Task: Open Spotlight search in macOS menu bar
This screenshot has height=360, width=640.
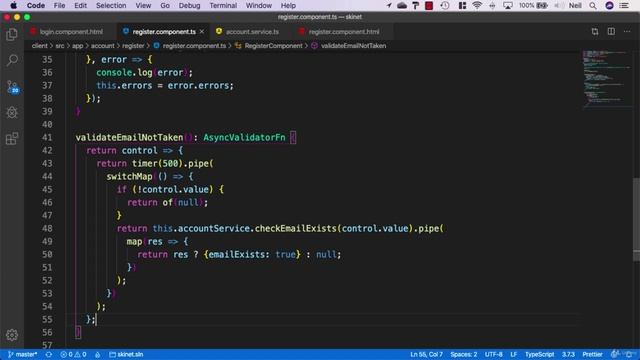Action: click(x=593, y=5)
